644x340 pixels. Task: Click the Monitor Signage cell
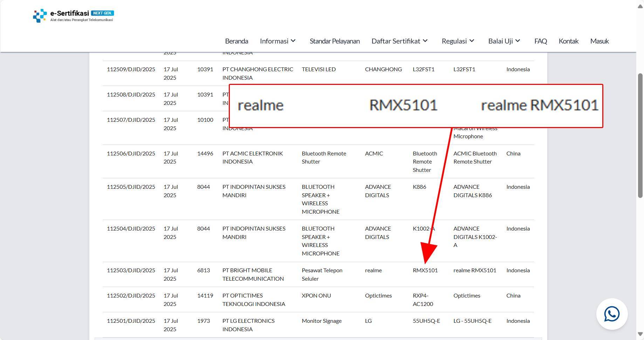(x=322, y=321)
